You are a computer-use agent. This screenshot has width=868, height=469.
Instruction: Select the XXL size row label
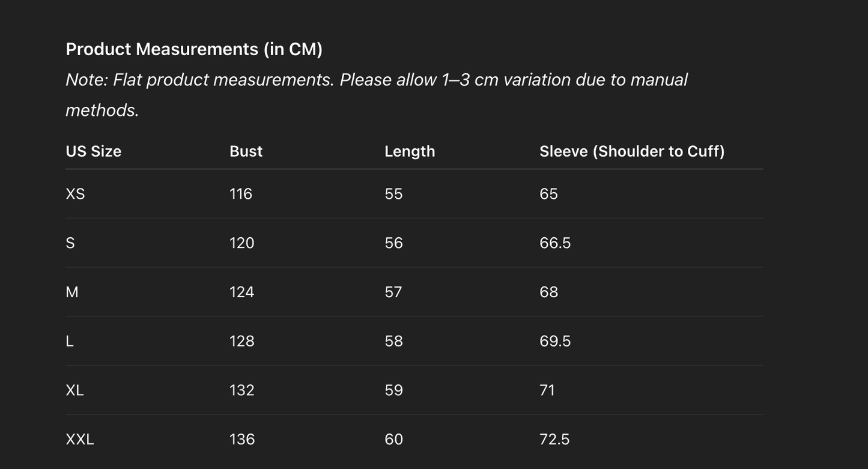(80, 440)
